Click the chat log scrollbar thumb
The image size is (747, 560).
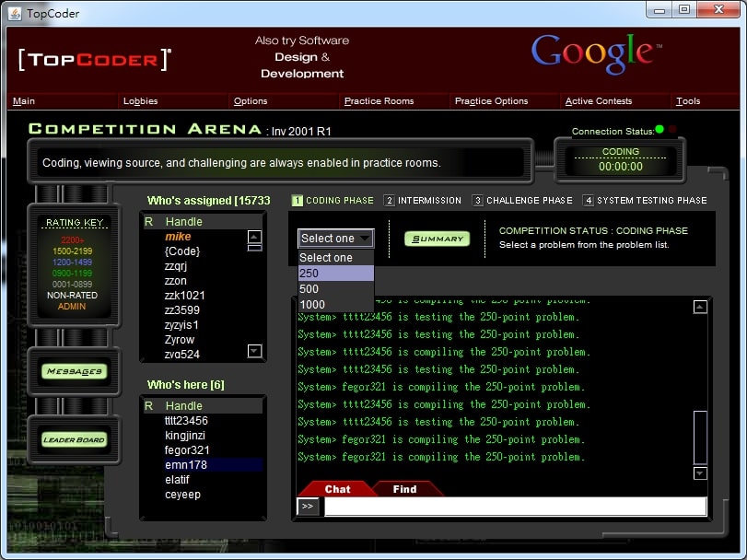pos(700,437)
